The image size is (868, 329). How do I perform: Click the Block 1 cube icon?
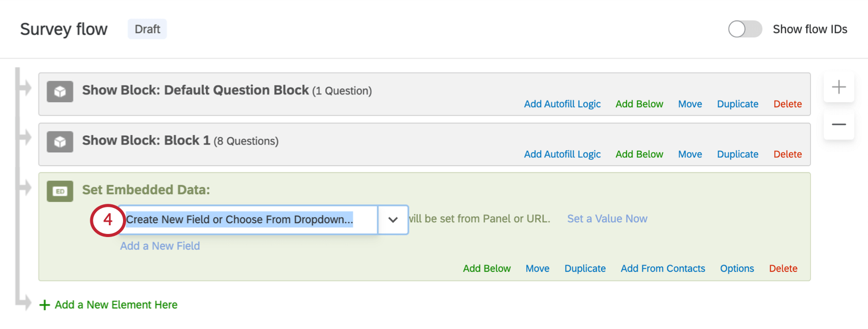click(60, 142)
